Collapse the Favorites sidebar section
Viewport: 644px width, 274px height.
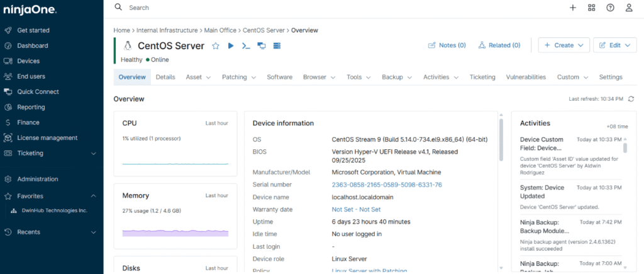(93, 197)
